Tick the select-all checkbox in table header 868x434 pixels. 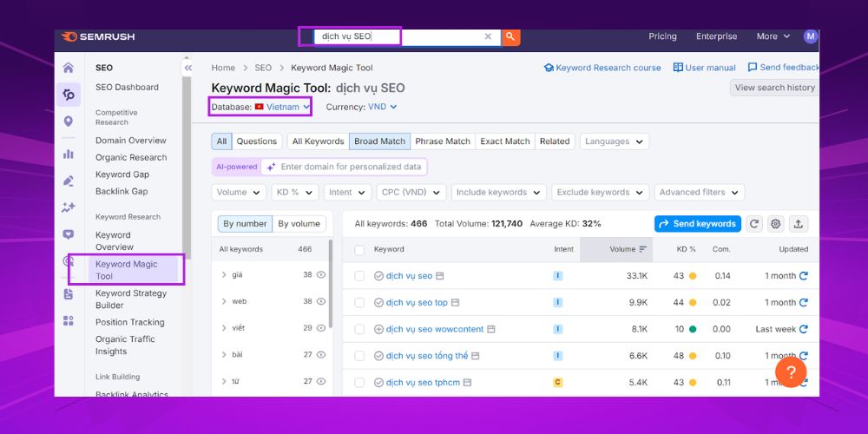pos(359,250)
